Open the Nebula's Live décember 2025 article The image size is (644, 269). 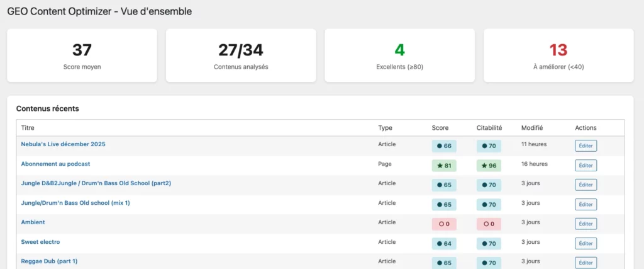[x=64, y=144]
